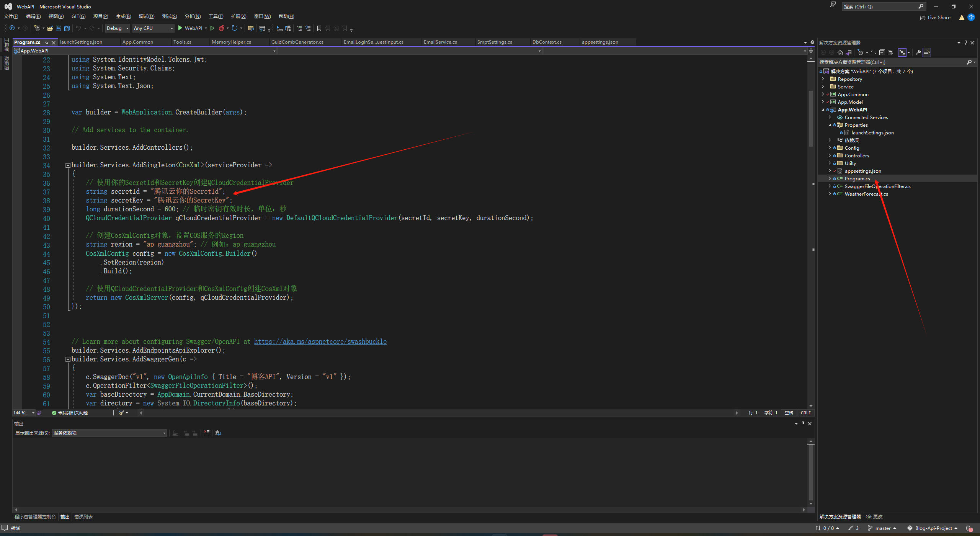Image resolution: width=980 pixels, height=536 pixels.
Task: Open the GIT(G) menu
Action: (x=78, y=16)
